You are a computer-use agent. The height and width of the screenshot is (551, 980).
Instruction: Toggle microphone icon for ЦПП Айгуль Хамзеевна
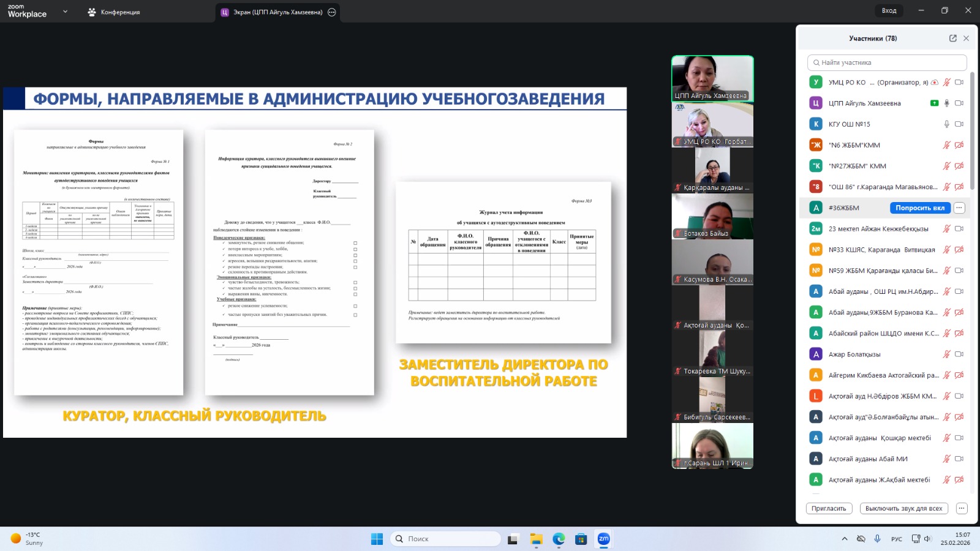[946, 103]
